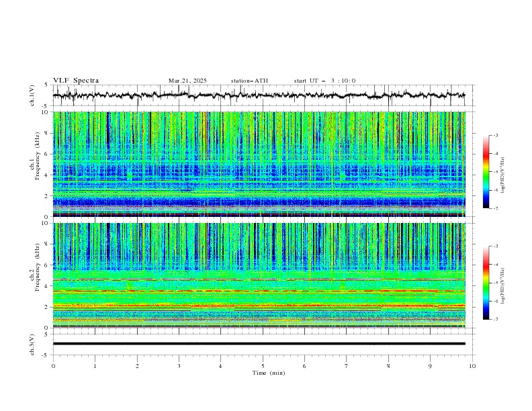532x411 pixels.
Task: Click the ch.2 spectrogram plot
Action: click(x=259, y=275)
